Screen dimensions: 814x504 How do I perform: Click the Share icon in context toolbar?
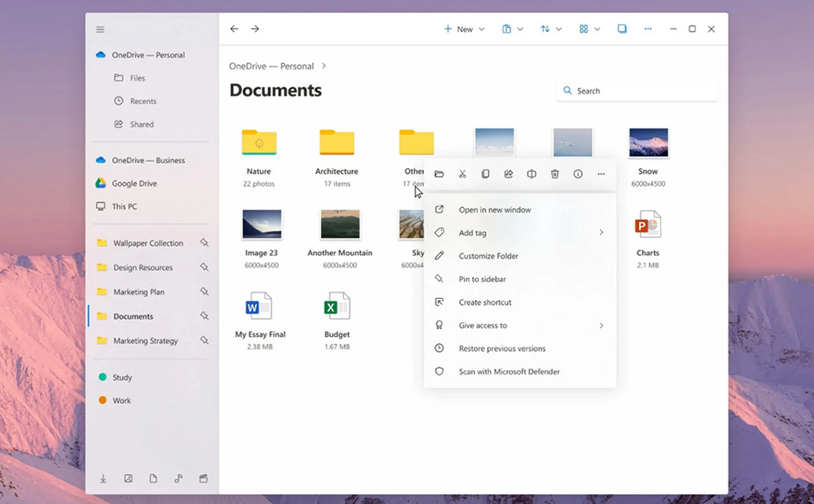click(508, 174)
